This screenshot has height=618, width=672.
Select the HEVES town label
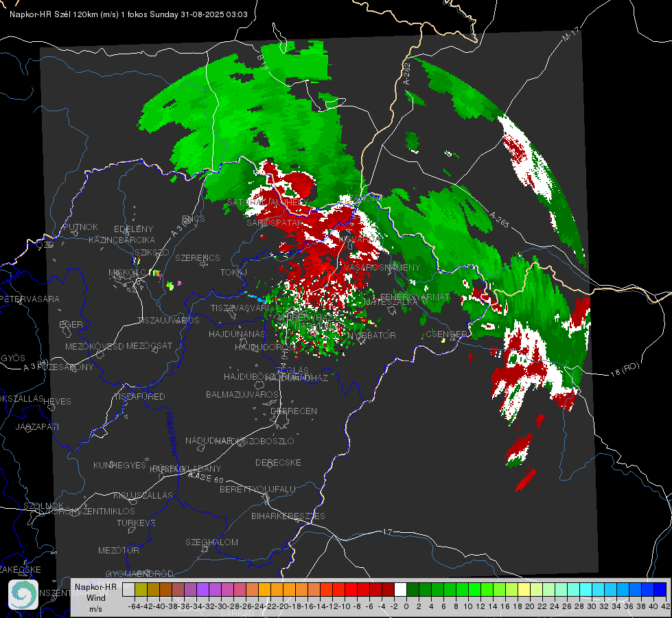click(x=57, y=402)
